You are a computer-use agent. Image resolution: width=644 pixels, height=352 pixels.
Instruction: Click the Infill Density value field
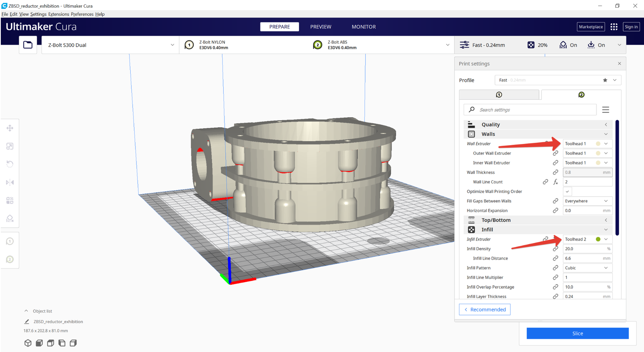(x=588, y=249)
